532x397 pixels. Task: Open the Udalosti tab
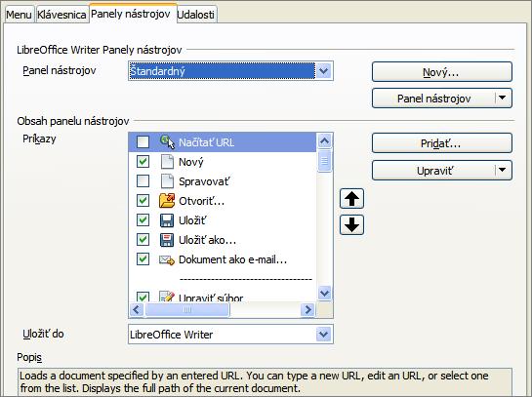tap(196, 15)
